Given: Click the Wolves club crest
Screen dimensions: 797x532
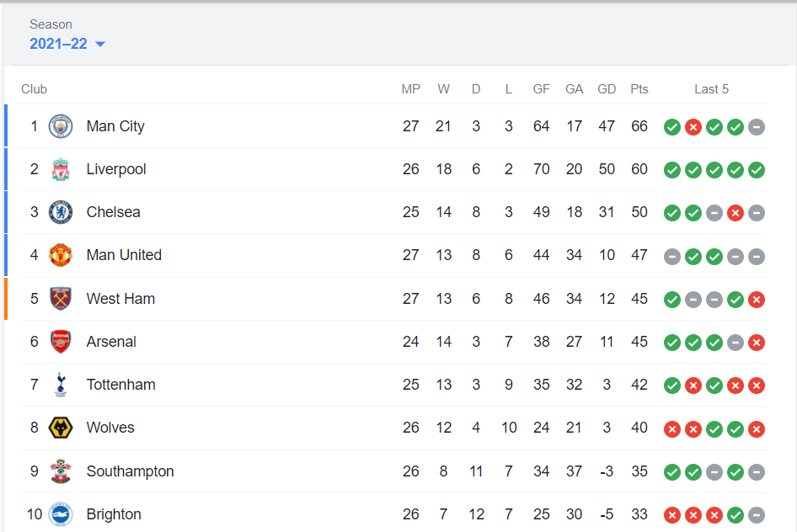Looking at the screenshot, I should point(61,428).
